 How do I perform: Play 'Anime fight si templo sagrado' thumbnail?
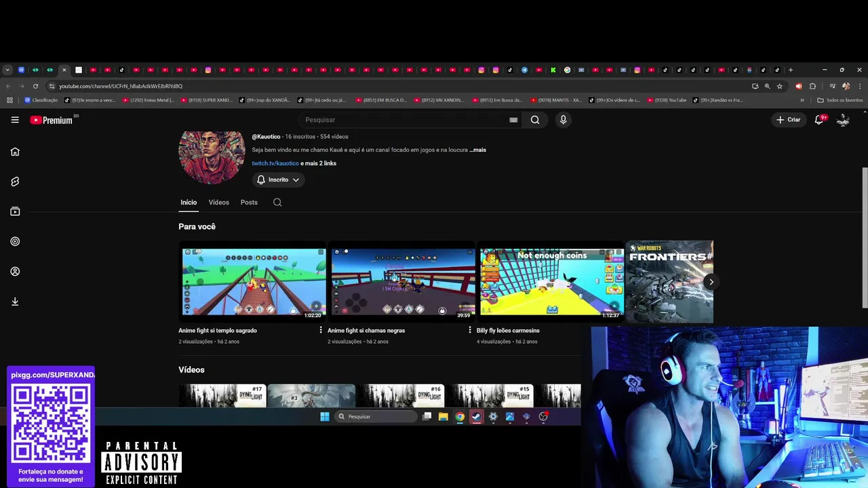[x=254, y=282]
